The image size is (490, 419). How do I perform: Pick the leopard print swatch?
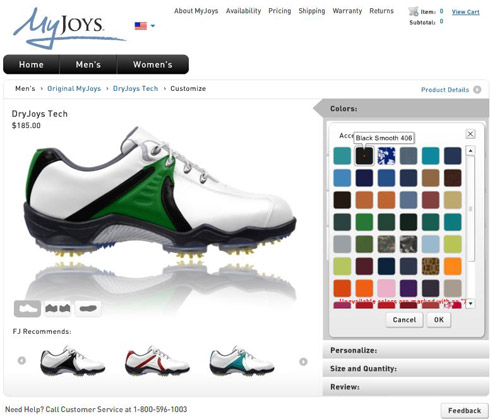[x=430, y=266]
